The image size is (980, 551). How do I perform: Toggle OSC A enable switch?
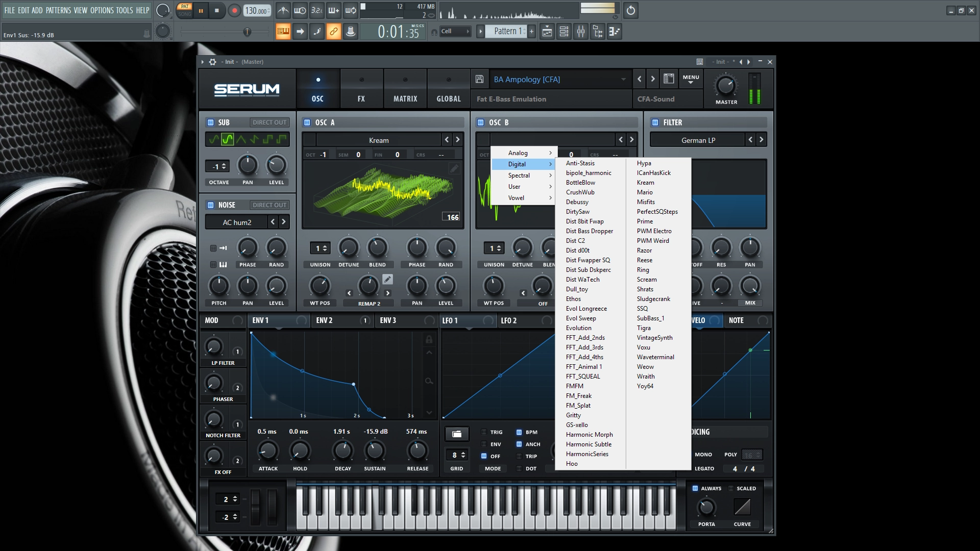coord(307,122)
